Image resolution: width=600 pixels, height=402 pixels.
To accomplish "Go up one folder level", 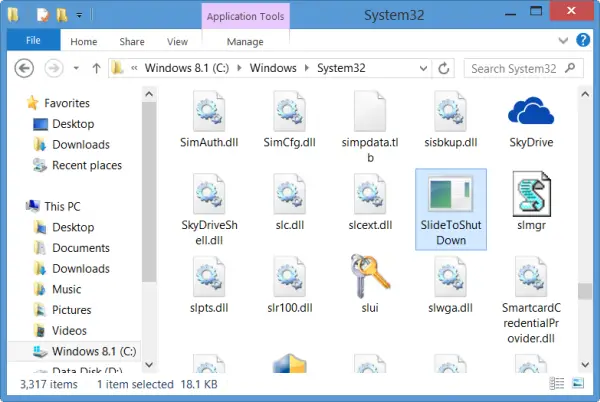I will 96,68.
